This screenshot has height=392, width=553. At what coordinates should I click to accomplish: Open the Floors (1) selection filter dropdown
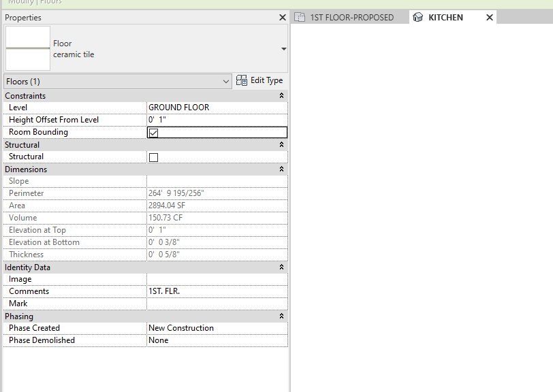[227, 81]
